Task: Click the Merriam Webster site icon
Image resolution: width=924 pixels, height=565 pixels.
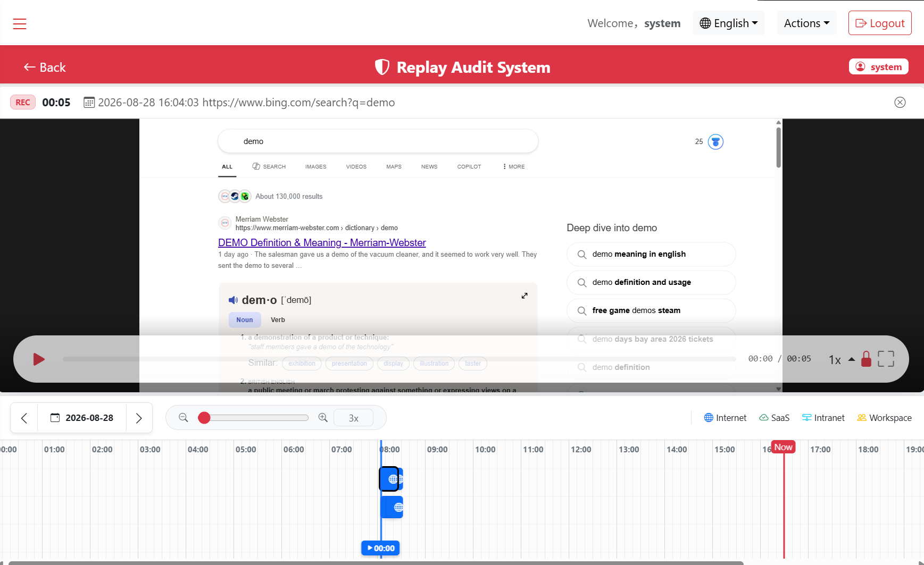Action: click(x=225, y=223)
